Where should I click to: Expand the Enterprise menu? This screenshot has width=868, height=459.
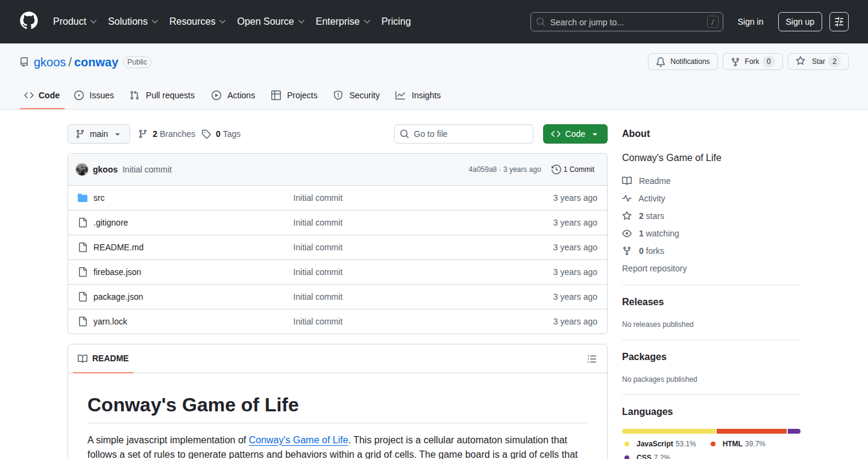click(343, 21)
